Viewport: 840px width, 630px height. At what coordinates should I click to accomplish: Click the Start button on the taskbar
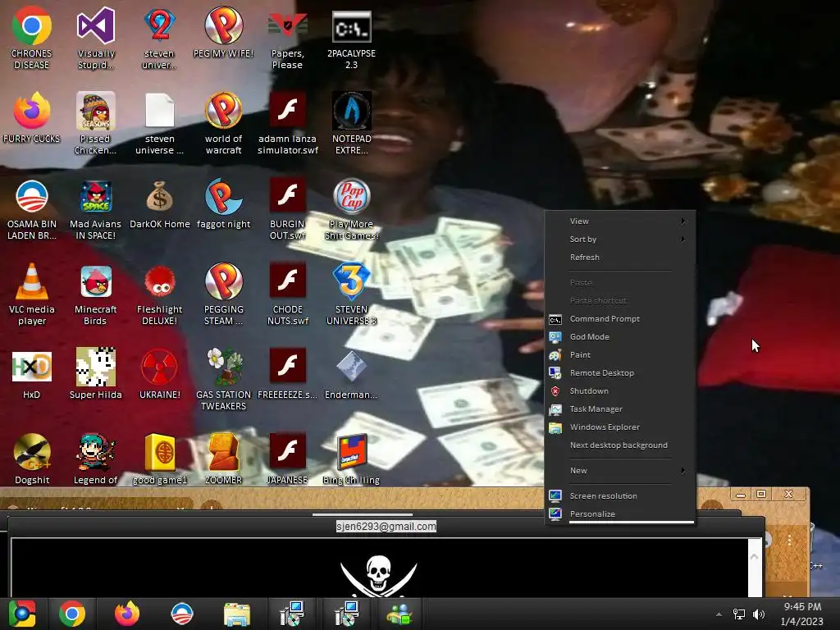[22, 614]
